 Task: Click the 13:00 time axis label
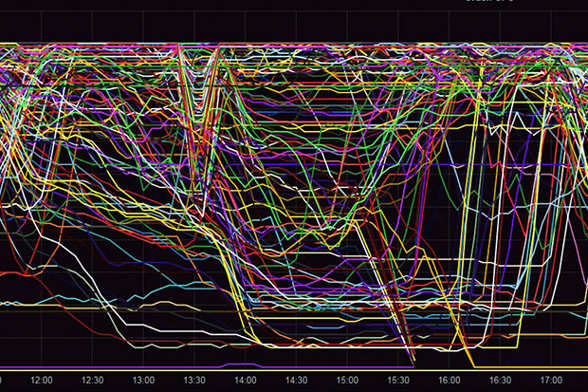(x=143, y=381)
